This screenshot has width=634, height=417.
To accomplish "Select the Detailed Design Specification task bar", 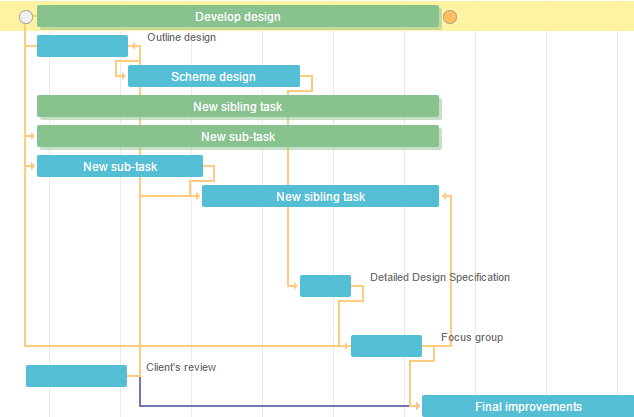I will coord(325,286).
